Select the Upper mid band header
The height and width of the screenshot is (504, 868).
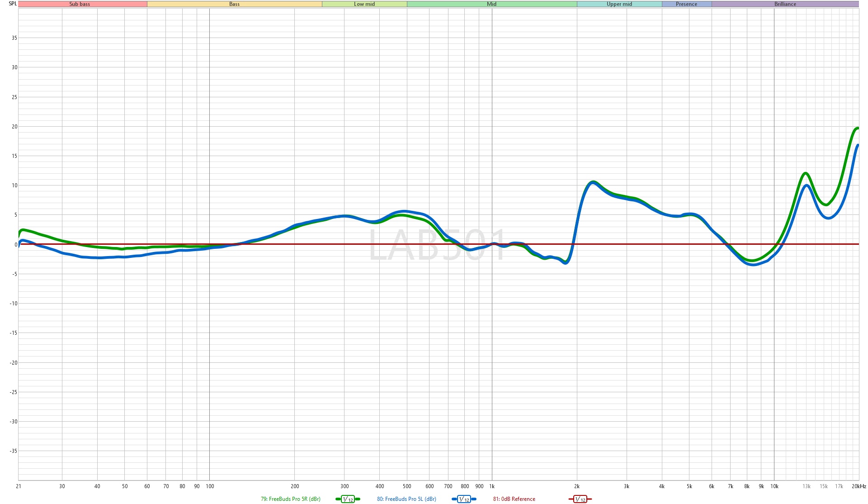[619, 4]
